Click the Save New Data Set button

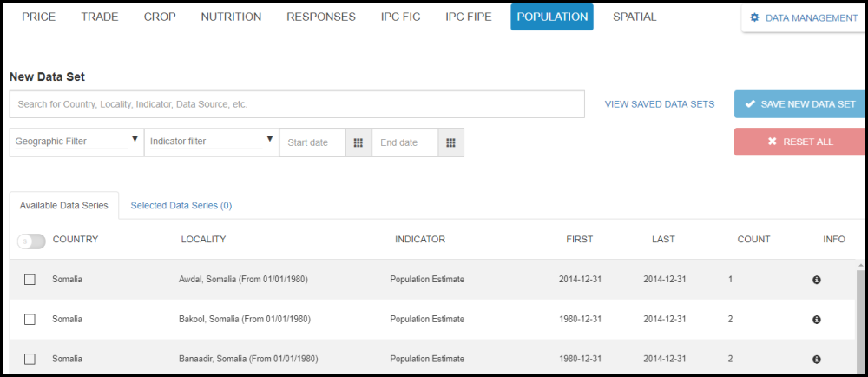click(799, 104)
